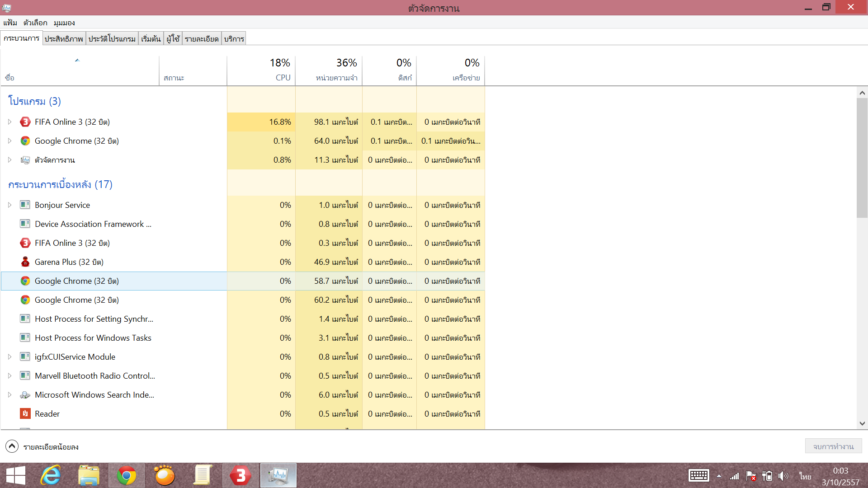Viewport: 868px width, 488px height.
Task: Click Chrome icon in 60.2 MB row
Action: (x=25, y=300)
